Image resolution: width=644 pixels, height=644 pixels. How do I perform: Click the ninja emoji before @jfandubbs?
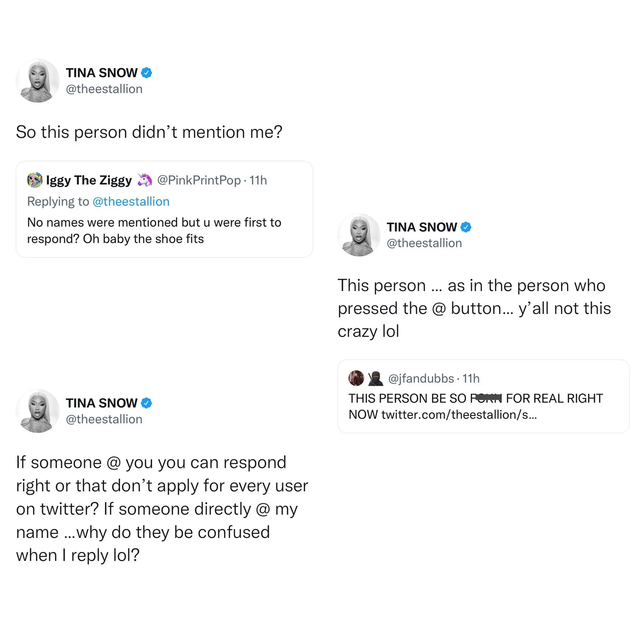376,378
